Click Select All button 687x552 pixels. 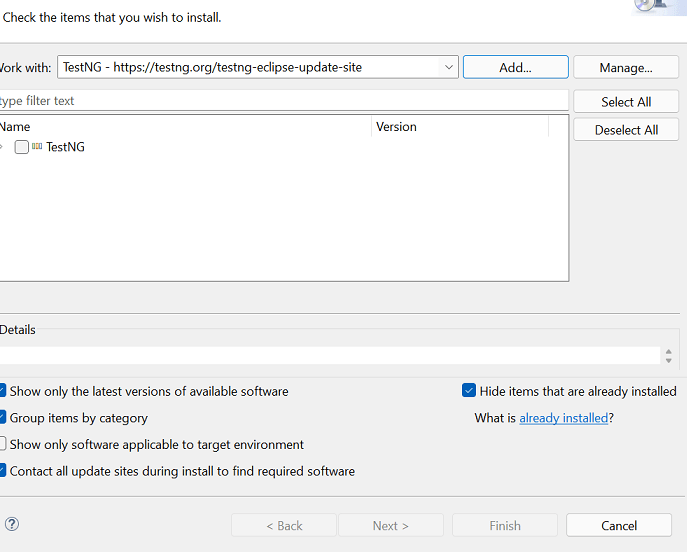626,102
